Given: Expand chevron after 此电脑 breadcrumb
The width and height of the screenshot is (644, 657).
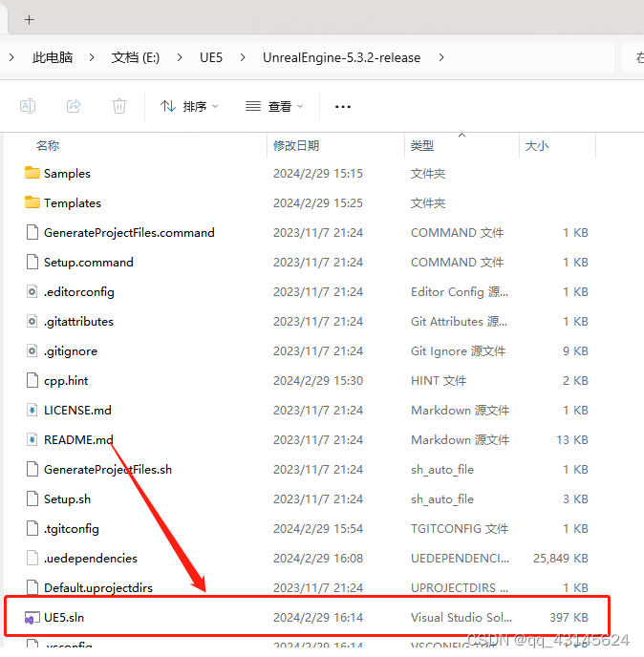Looking at the screenshot, I should click(92, 57).
